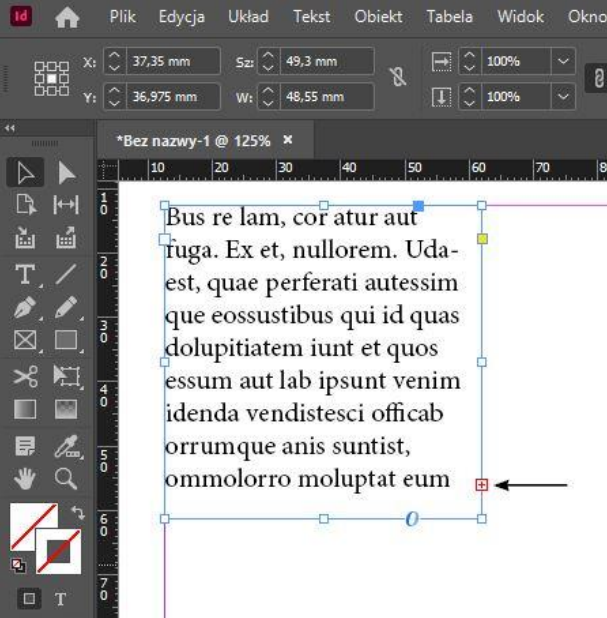This screenshot has width=607, height=618.
Task: Select the Gradient Swatch tool
Action: [x=25, y=409]
